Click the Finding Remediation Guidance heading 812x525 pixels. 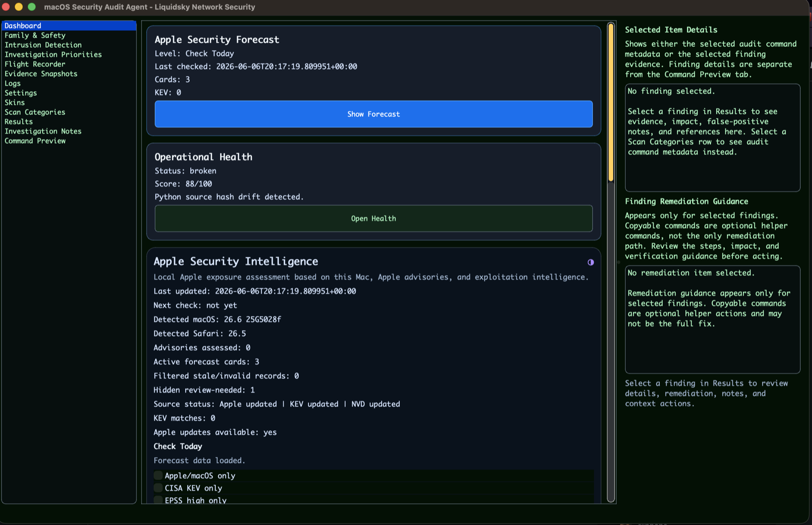tap(686, 202)
